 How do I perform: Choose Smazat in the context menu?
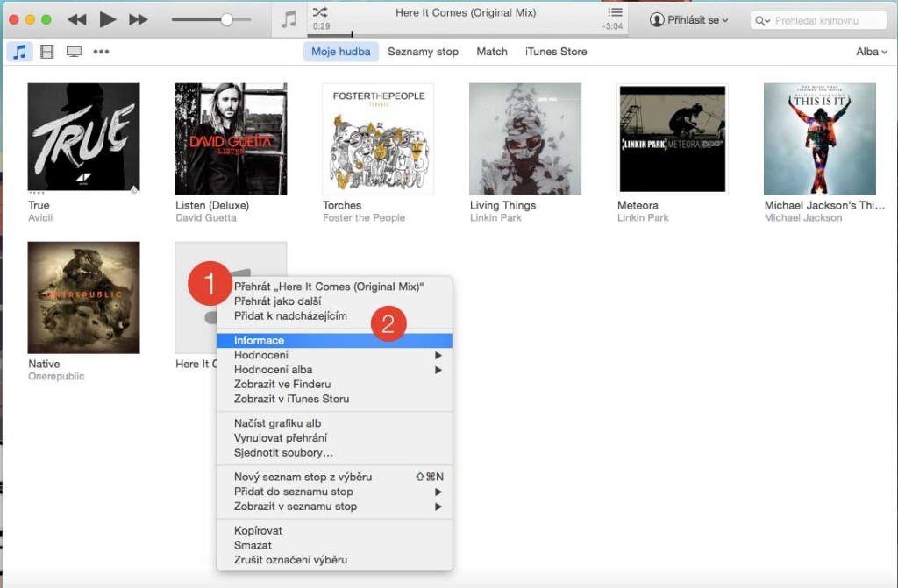334,546
